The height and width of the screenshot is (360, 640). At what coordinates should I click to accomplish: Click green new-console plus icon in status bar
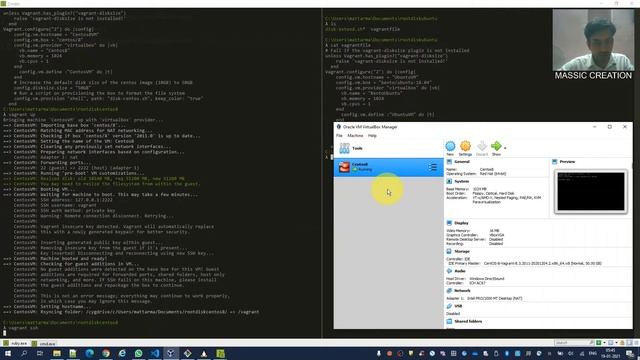point(598,343)
